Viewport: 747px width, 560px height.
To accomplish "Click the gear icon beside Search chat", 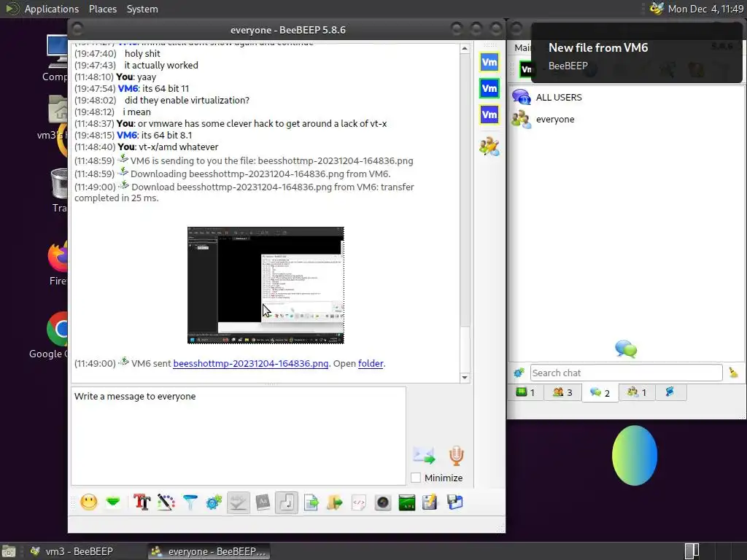I will (519, 373).
